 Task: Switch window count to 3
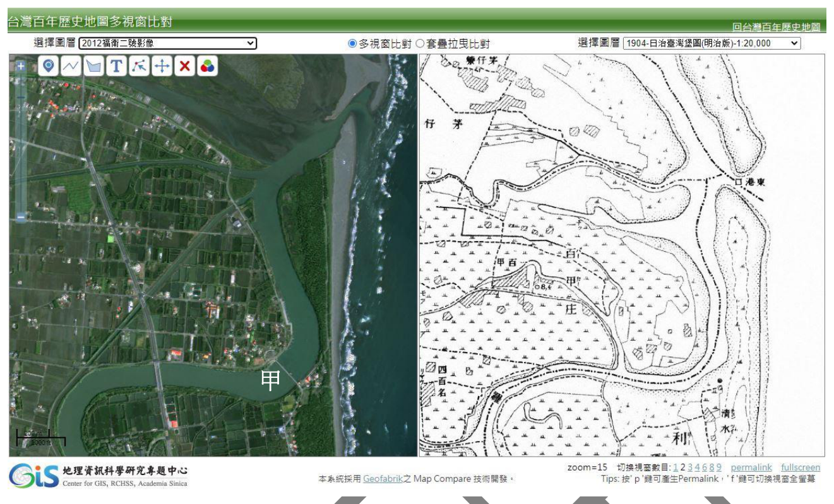690,467
